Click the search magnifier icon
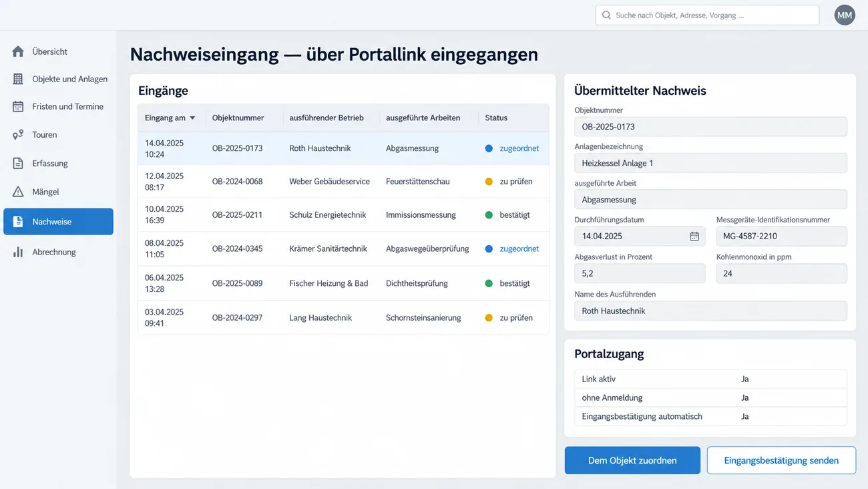This screenshot has height=489, width=868. click(606, 15)
